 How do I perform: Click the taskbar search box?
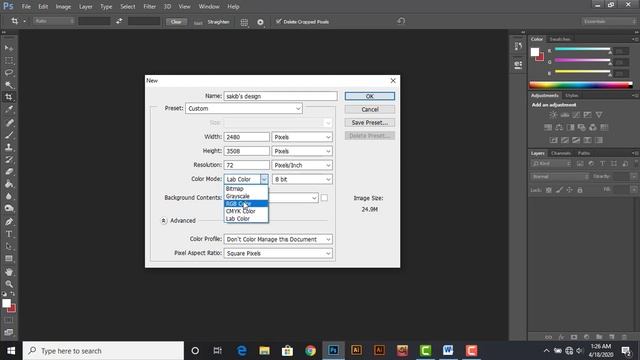[x=103, y=351]
